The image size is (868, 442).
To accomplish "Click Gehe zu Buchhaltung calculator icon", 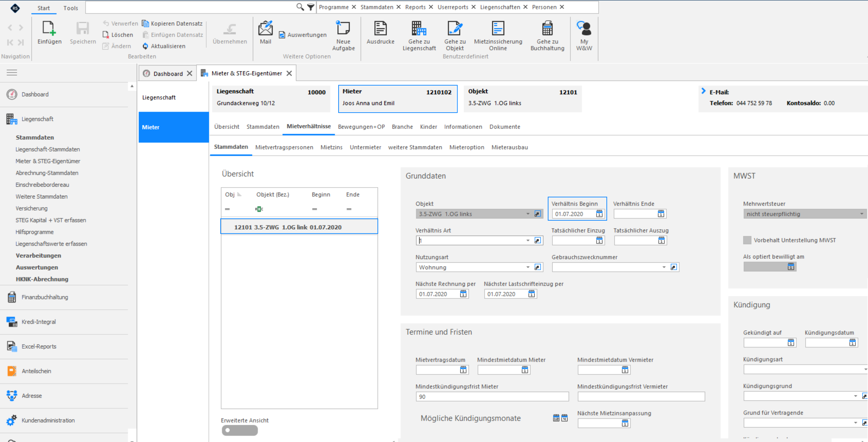I will pyautogui.click(x=547, y=28).
